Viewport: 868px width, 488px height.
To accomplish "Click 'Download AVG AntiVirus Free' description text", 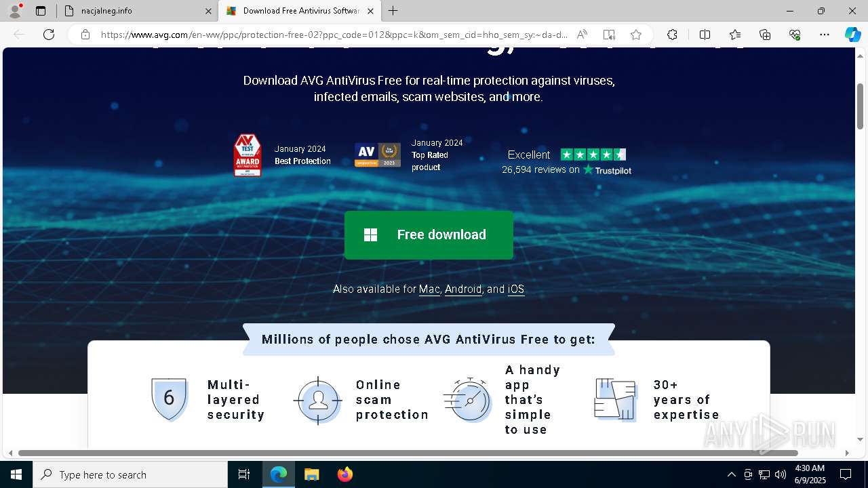I will click(429, 89).
